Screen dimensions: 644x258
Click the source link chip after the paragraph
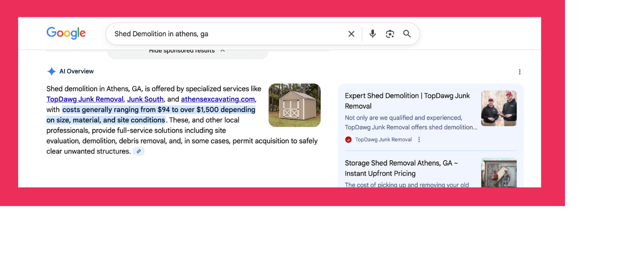pyautogui.click(x=139, y=151)
